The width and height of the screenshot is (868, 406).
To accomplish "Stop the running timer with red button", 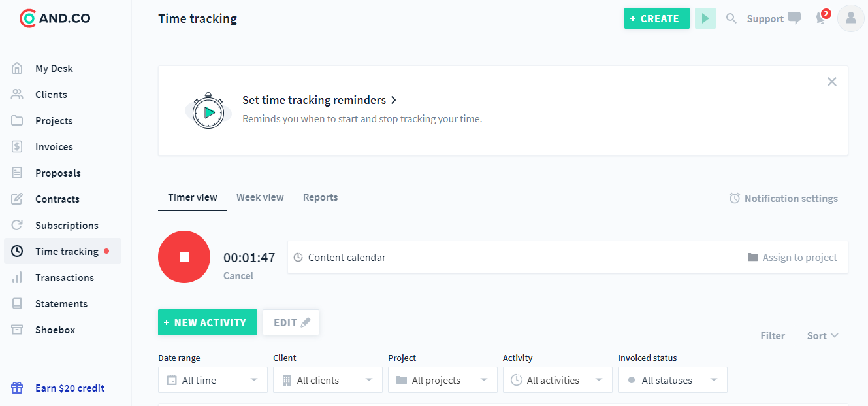I will 184,257.
